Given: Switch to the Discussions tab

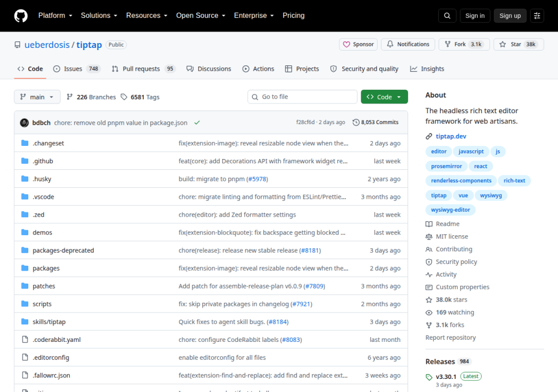Looking at the screenshot, I should pyautogui.click(x=209, y=69).
